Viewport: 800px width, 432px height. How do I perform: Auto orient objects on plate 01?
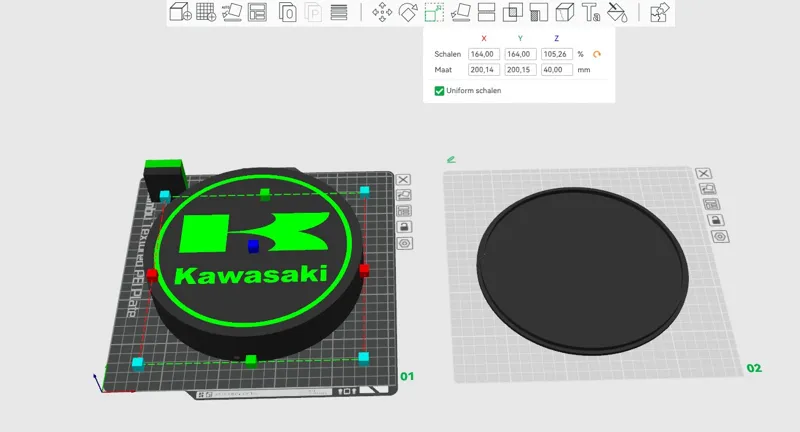coord(404,195)
